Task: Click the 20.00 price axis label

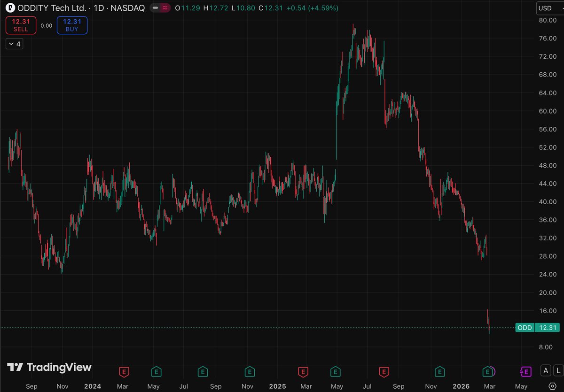Action: pyautogui.click(x=548, y=292)
